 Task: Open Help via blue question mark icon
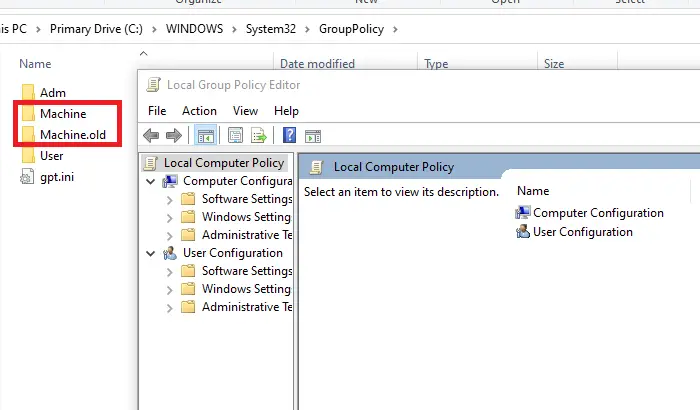tap(289, 135)
